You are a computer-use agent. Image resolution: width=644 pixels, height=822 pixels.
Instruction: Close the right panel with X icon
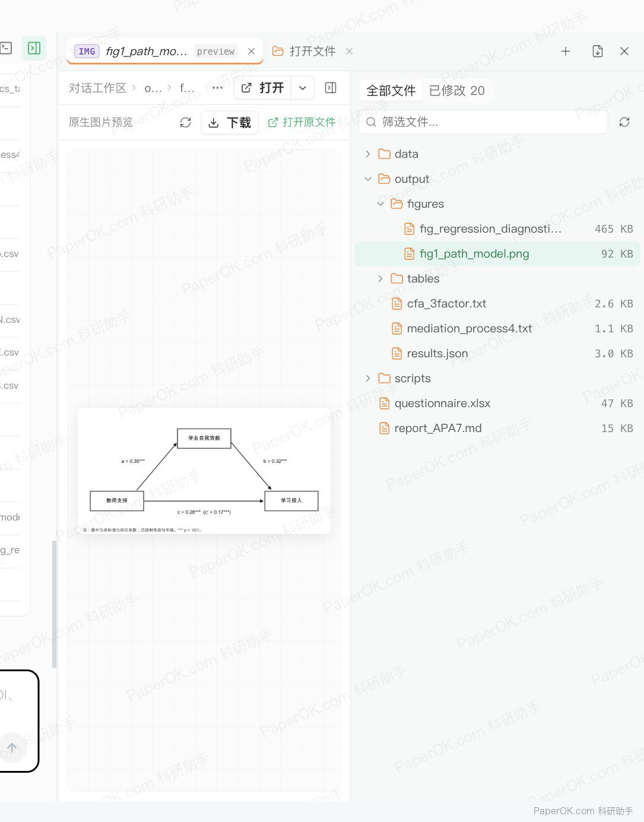tap(624, 52)
